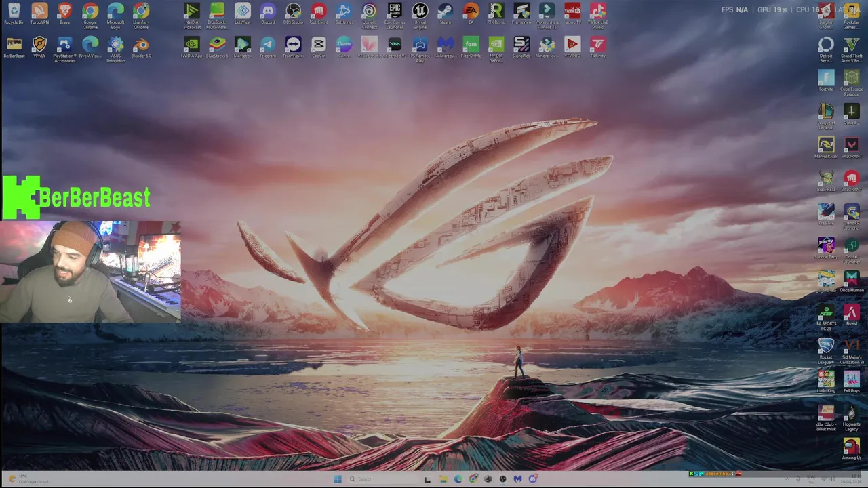Screen dimensions: 868x488
Task: Open the NVIDIA App icon
Action: tap(192, 47)
